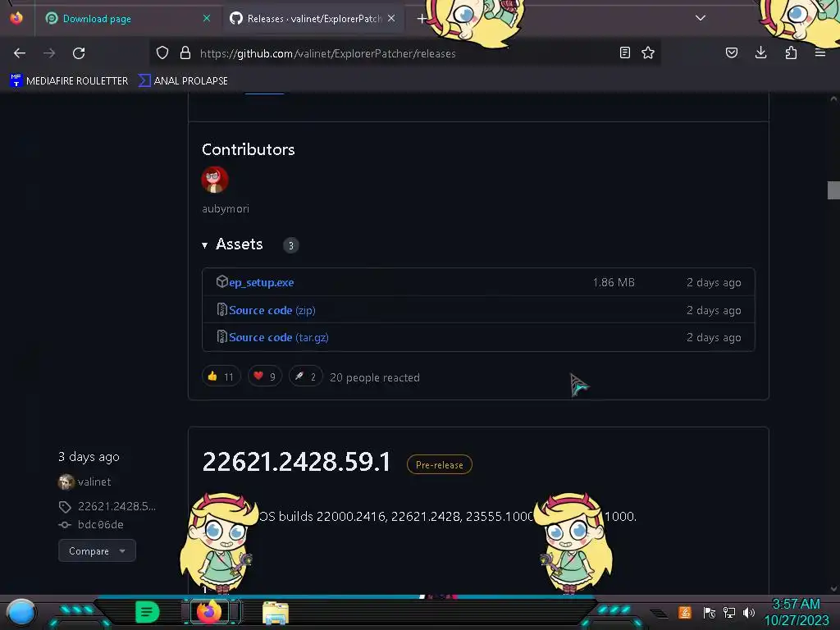Click the '1.86 MB' file size text
The image size is (840, 630).
[614, 282]
